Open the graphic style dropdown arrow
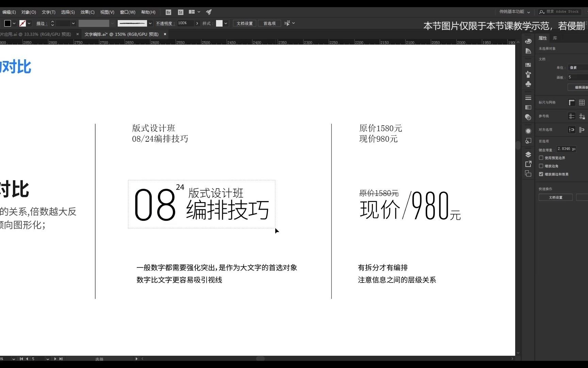The height and width of the screenshot is (368, 588). (226, 24)
